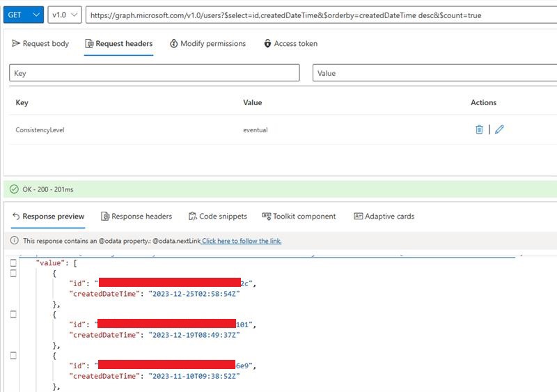Click the request URL input field
Image resolution: width=557 pixels, height=392 pixels.
coord(321,15)
